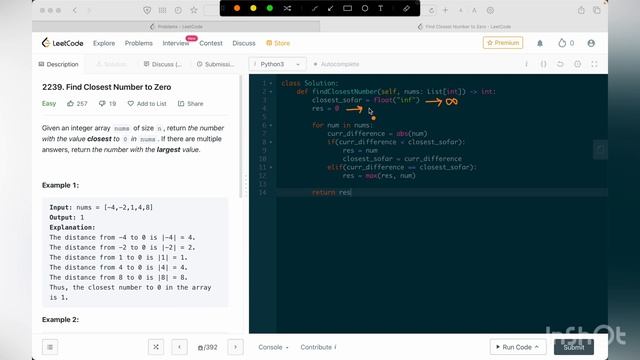The image size is (640, 360).
Task: Open the browser apps grid icon
Action: [162, 11]
